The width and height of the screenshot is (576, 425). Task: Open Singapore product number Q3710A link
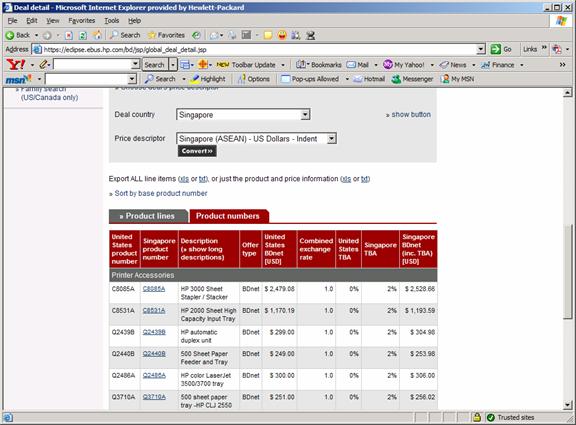coord(154,397)
